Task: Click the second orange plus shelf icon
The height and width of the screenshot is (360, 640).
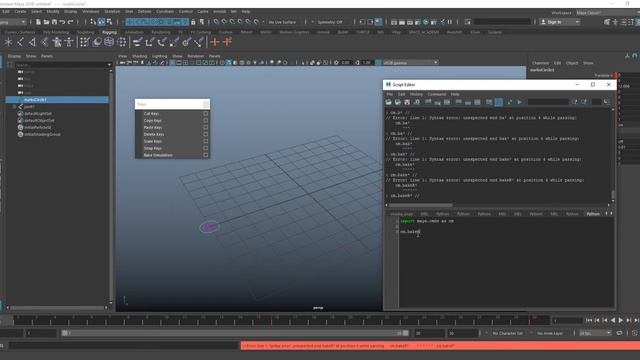Action: pos(227,42)
